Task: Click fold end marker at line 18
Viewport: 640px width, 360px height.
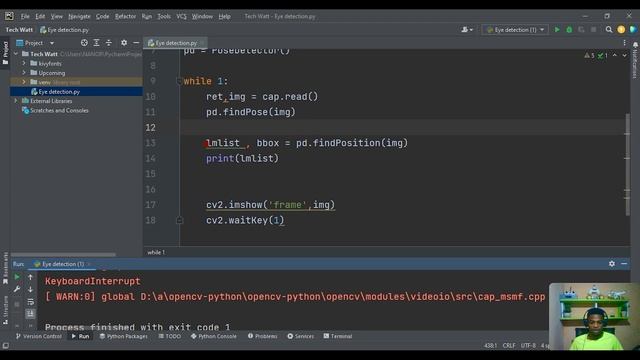Action: click(179, 220)
